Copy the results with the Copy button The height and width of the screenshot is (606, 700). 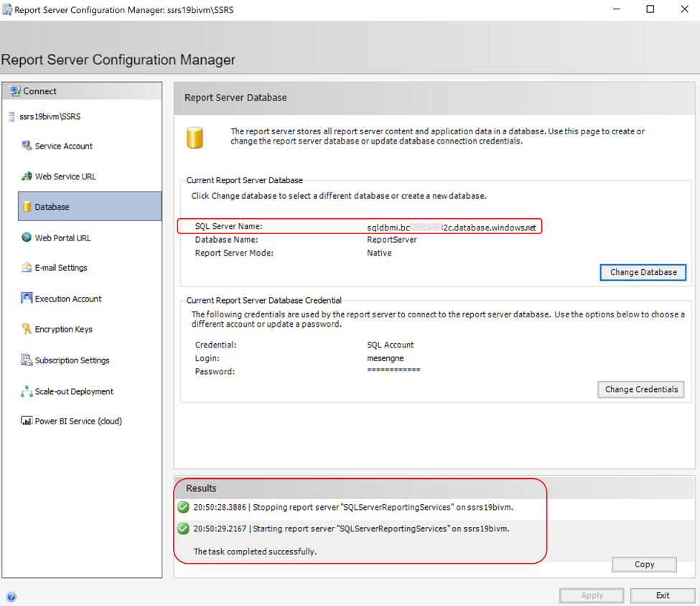tap(644, 564)
